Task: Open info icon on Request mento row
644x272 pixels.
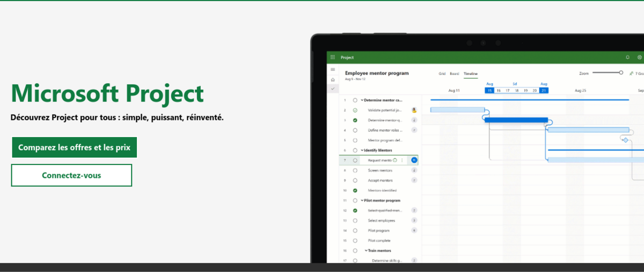Action: tap(395, 160)
